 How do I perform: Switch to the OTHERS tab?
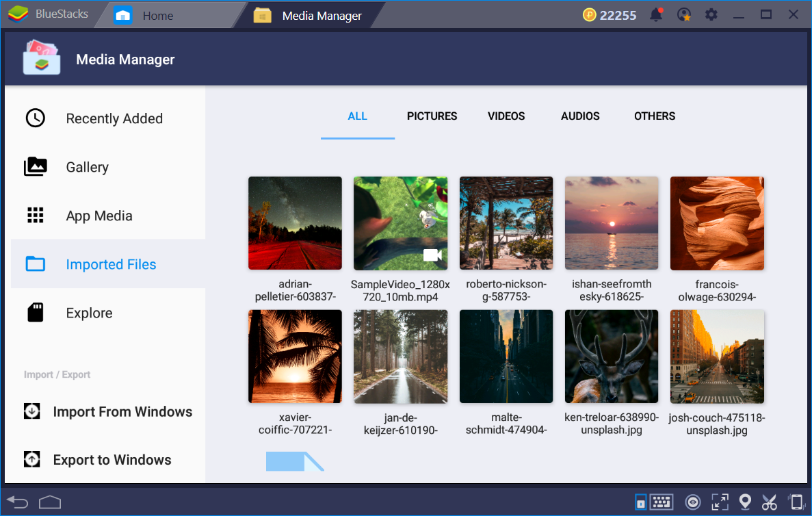coord(655,116)
